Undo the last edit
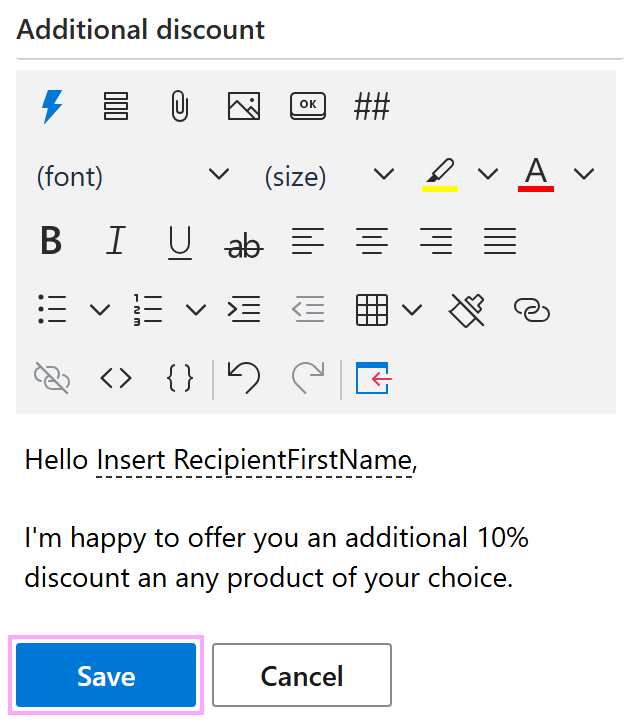 pyautogui.click(x=243, y=378)
